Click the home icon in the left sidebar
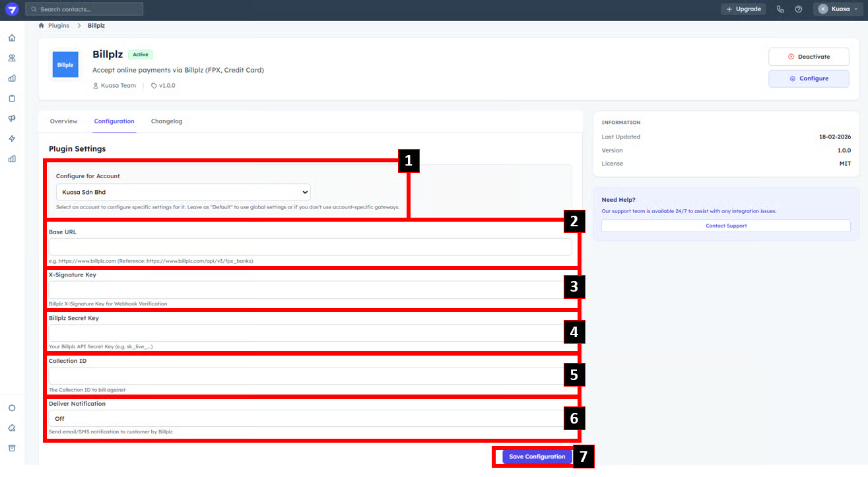Viewport: 868px width, 477px height. coord(12,38)
